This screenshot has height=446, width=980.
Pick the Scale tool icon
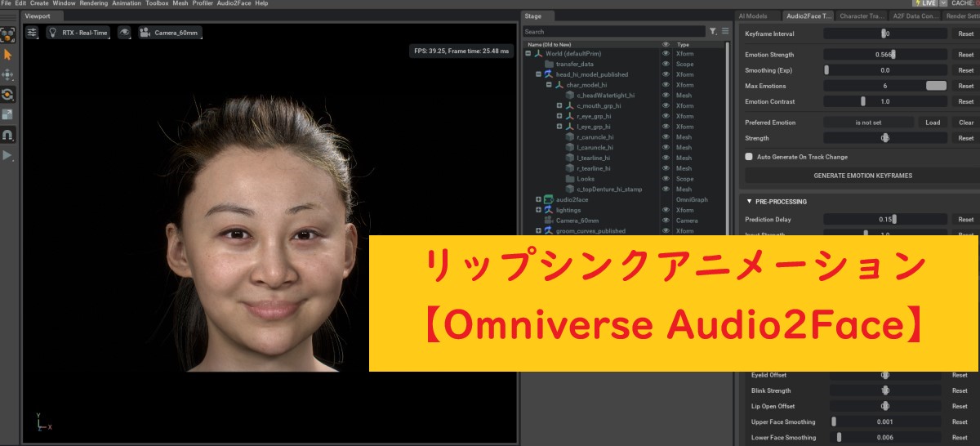pyautogui.click(x=7, y=114)
